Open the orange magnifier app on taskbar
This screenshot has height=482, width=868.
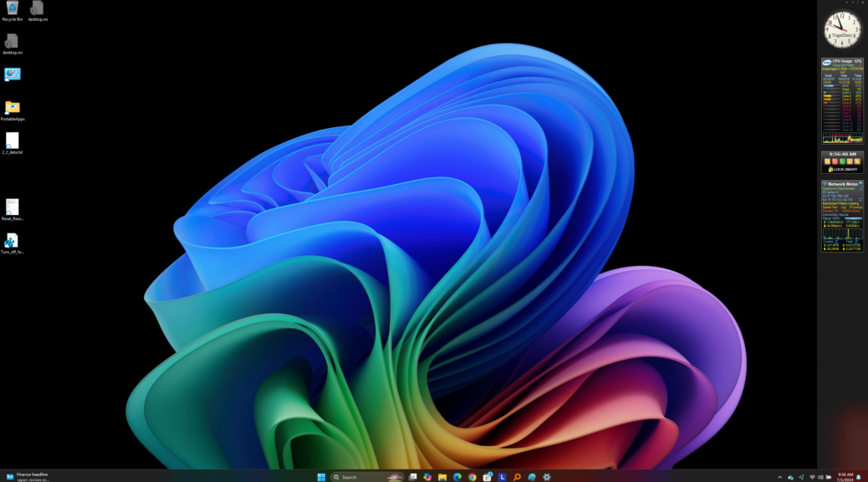click(517, 477)
